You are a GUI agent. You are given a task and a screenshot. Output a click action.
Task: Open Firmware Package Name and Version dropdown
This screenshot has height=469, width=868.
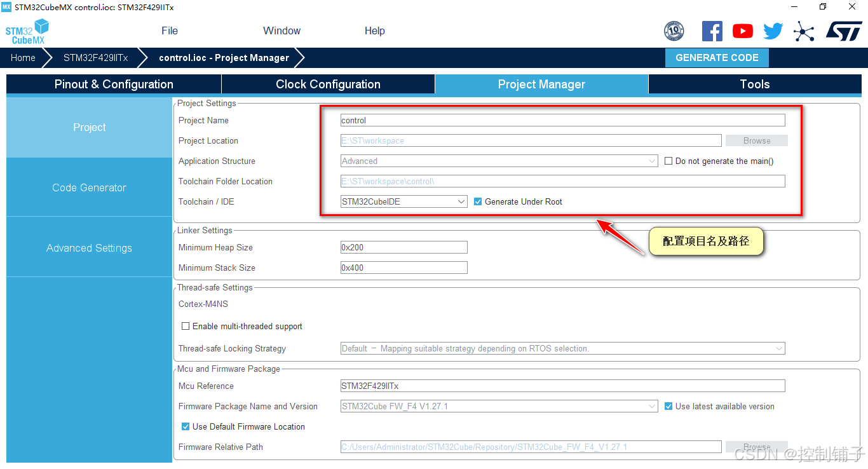(x=499, y=406)
